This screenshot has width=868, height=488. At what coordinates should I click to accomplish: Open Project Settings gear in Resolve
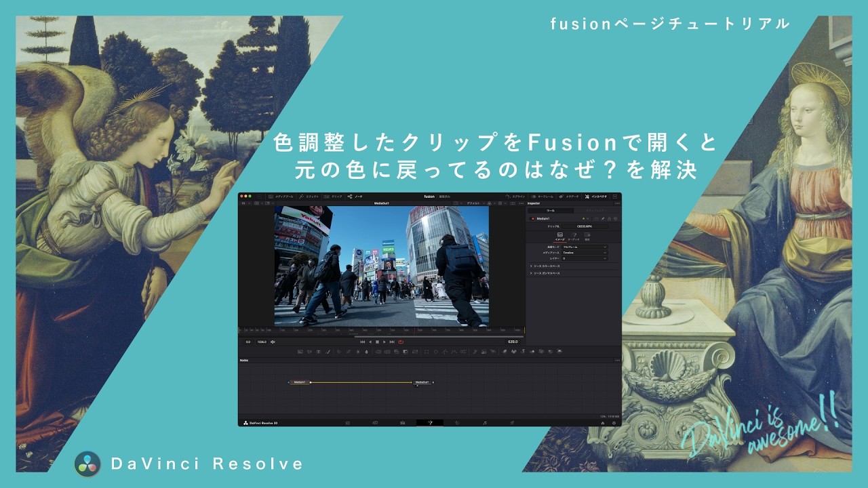pos(614,422)
